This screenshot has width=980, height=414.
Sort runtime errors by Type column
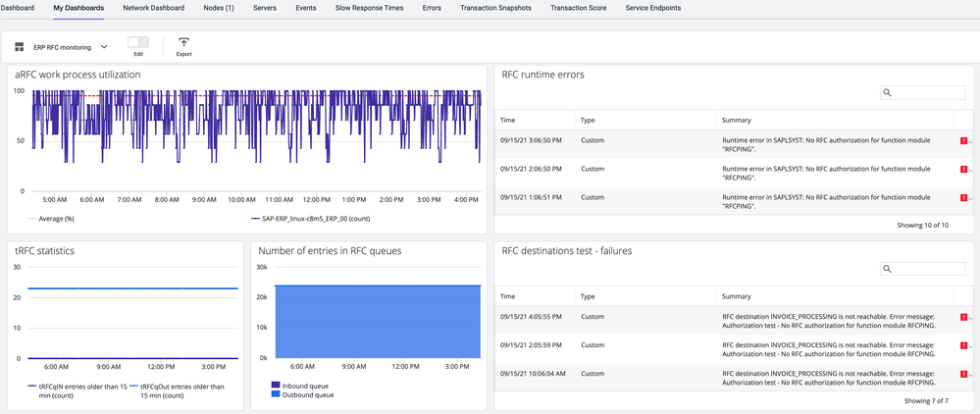[x=588, y=120]
